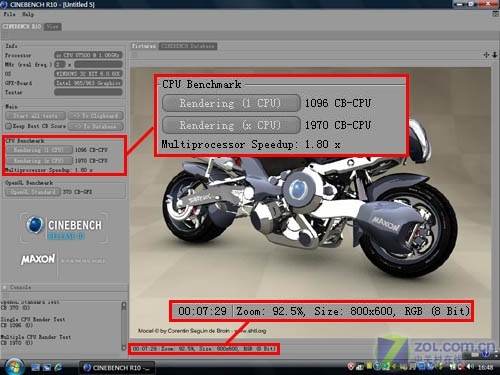Click the Start all tests button

35,116
